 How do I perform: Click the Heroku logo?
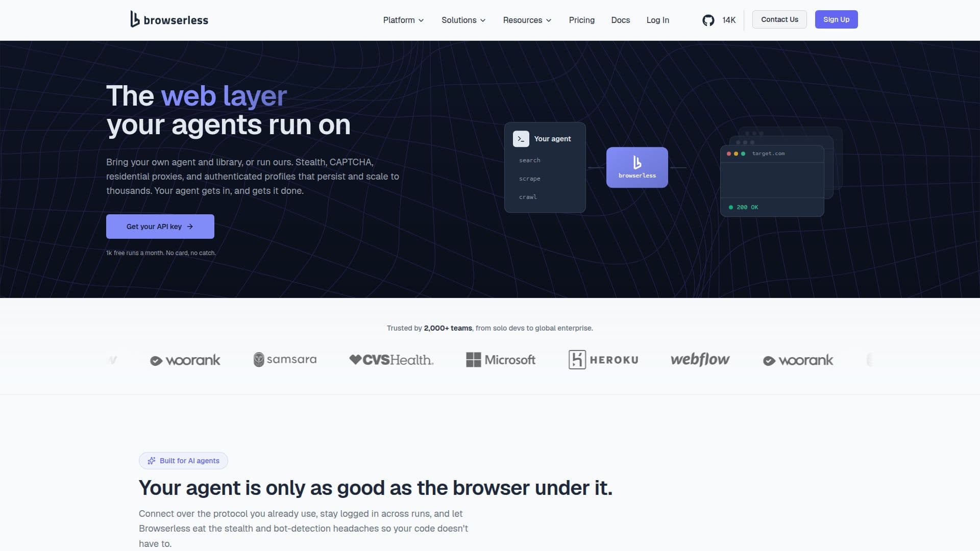tap(603, 360)
